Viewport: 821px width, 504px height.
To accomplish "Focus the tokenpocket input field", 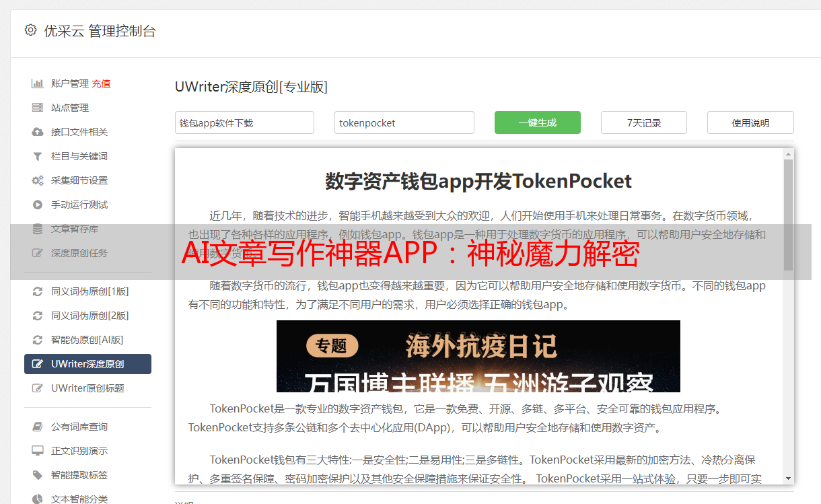I will [x=404, y=122].
